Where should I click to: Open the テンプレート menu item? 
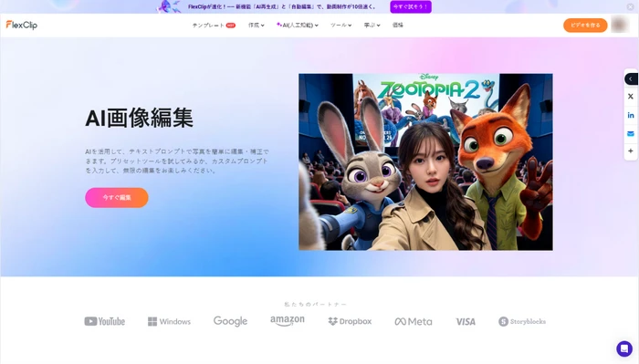[x=208, y=26]
